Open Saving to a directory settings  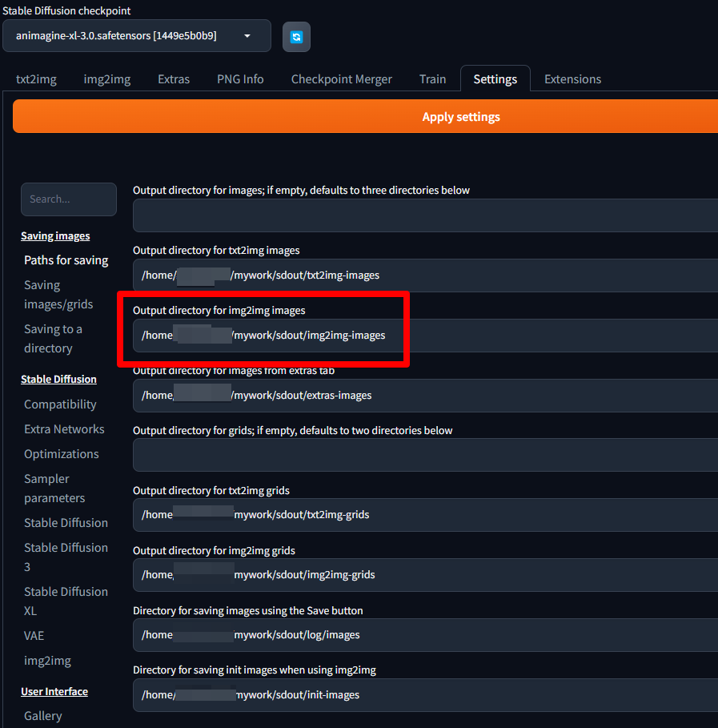coord(53,339)
